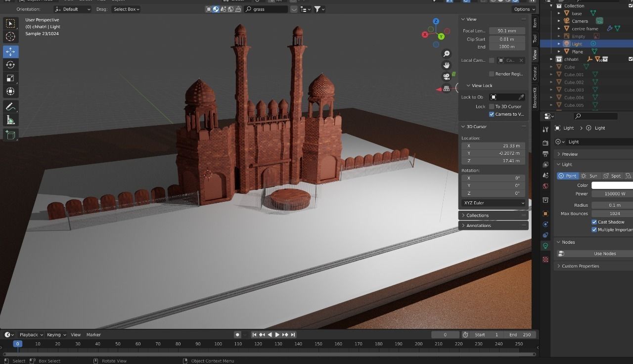Image resolution: width=633 pixels, height=364 pixels.
Task: Collapse the View panel section
Action: [x=463, y=19]
